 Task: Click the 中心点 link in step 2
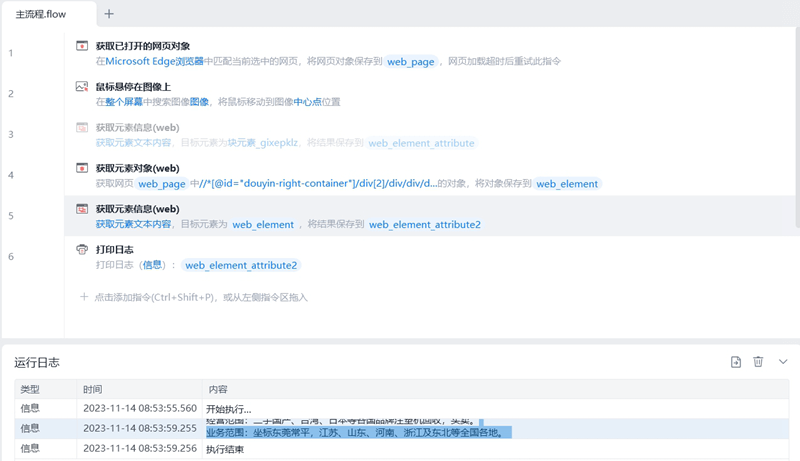[307, 102]
